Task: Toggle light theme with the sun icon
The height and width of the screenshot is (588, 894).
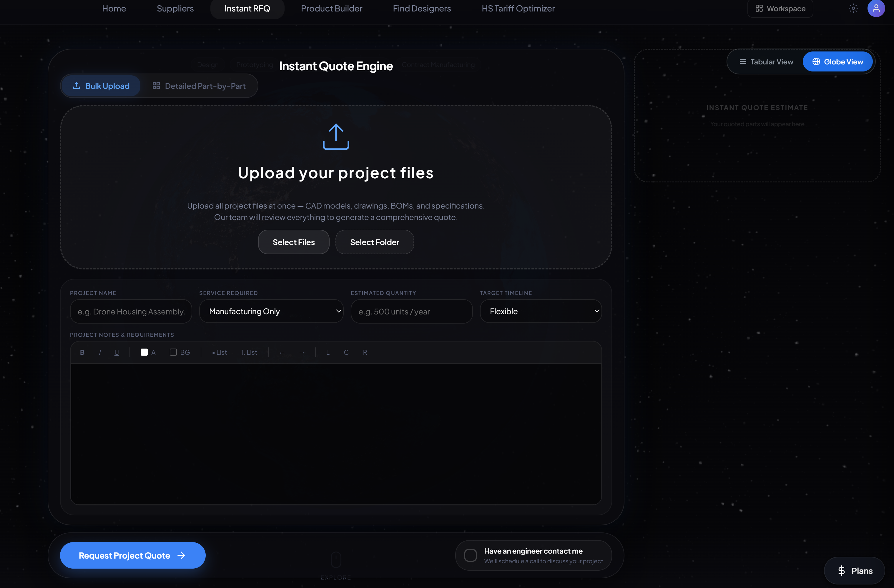Action: (853, 8)
